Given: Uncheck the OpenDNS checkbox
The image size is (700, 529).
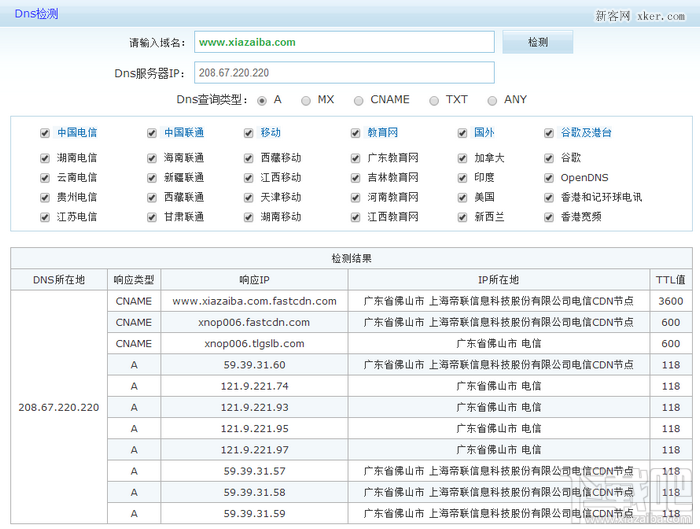Looking at the screenshot, I should 549,178.
